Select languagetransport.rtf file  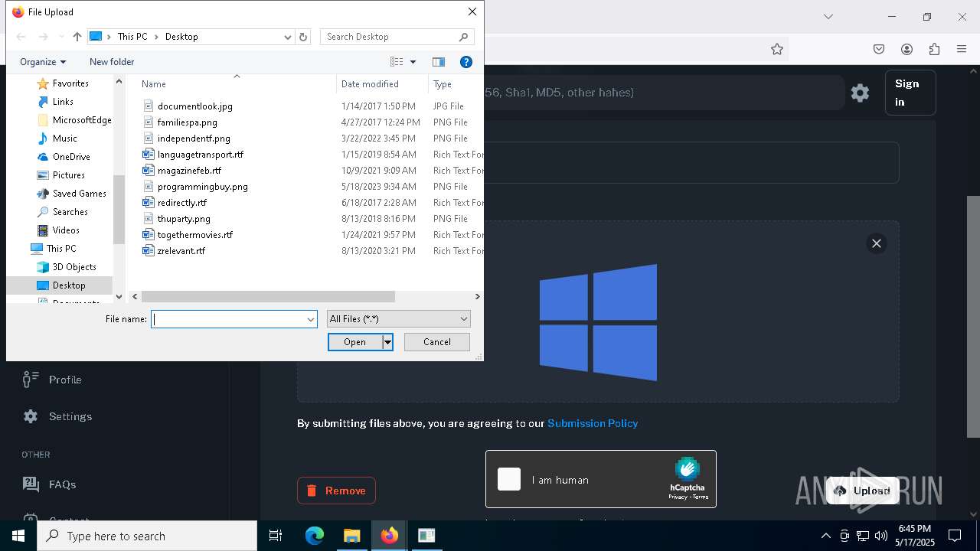200,155
